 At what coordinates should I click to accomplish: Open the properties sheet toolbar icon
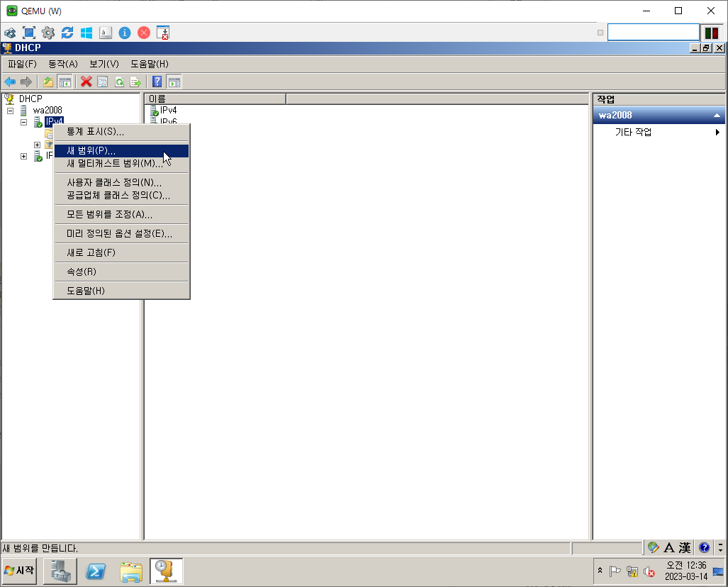click(102, 82)
